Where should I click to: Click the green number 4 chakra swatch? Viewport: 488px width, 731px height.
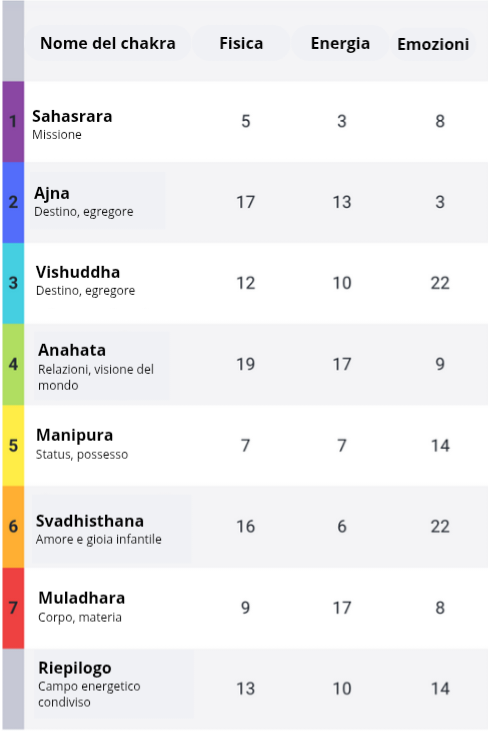(x=13, y=365)
